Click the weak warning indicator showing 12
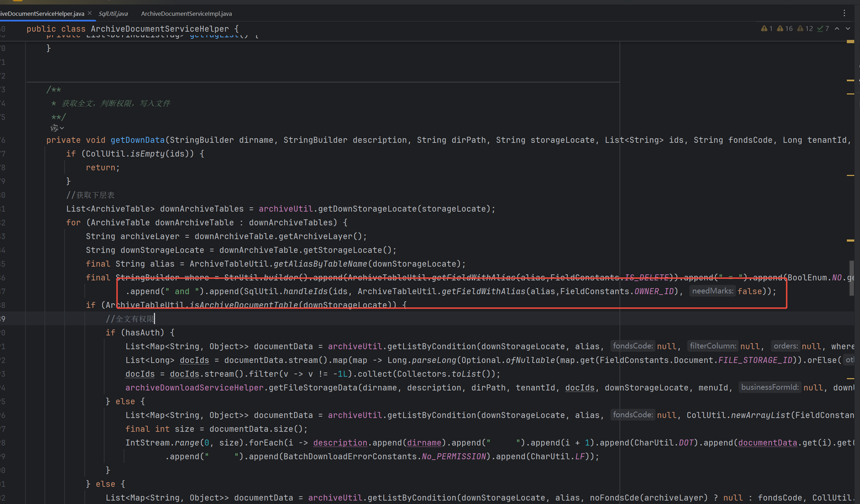 coord(805,29)
